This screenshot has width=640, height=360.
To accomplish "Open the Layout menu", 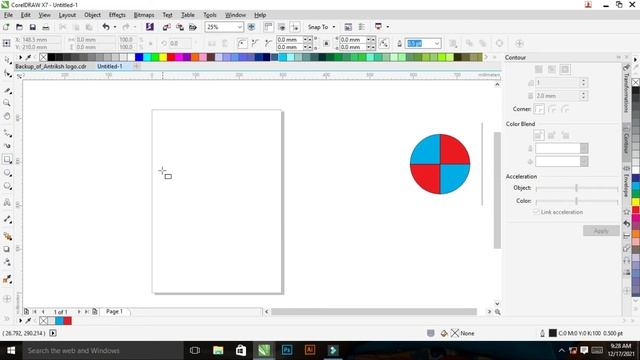I will 67,15.
